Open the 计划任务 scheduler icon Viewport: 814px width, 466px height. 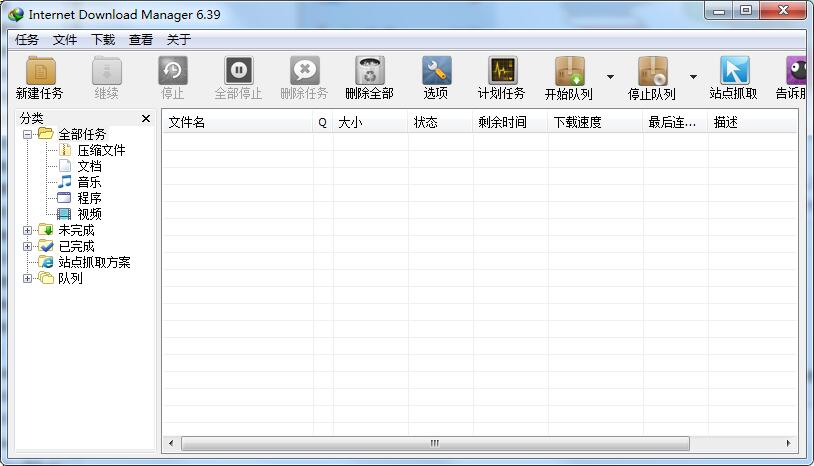pos(502,71)
